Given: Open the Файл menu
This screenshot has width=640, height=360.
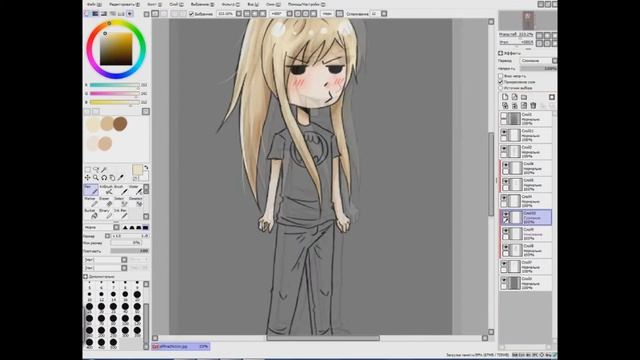Looking at the screenshot, I should (x=93, y=4).
